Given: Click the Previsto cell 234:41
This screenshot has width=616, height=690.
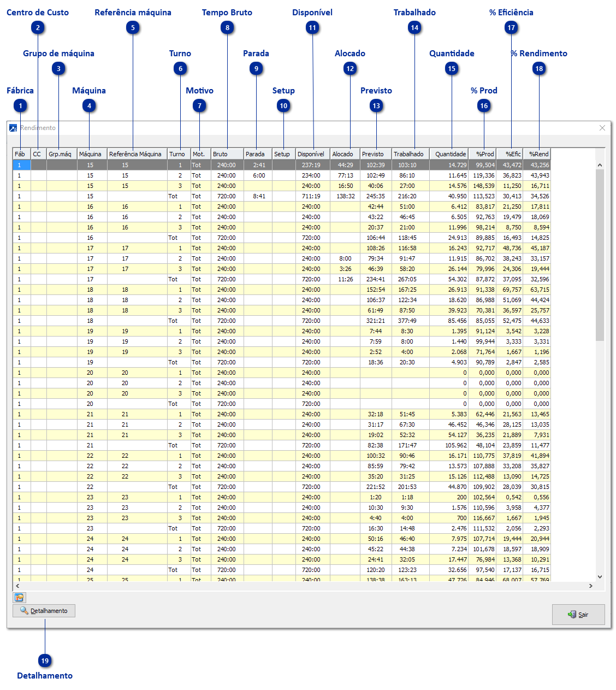Looking at the screenshot, I should point(376,279).
